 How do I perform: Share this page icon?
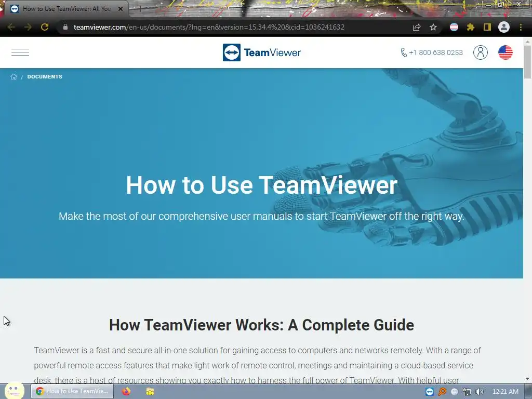tap(417, 27)
